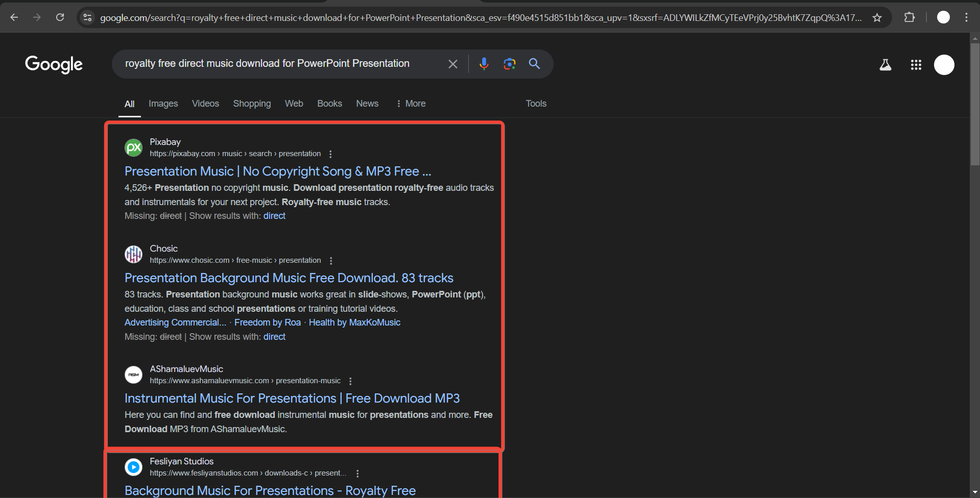The width and height of the screenshot is (980, 498).
Task: Open 'Presentation Music | No Copyright Song' result
Action: (278, 171)
